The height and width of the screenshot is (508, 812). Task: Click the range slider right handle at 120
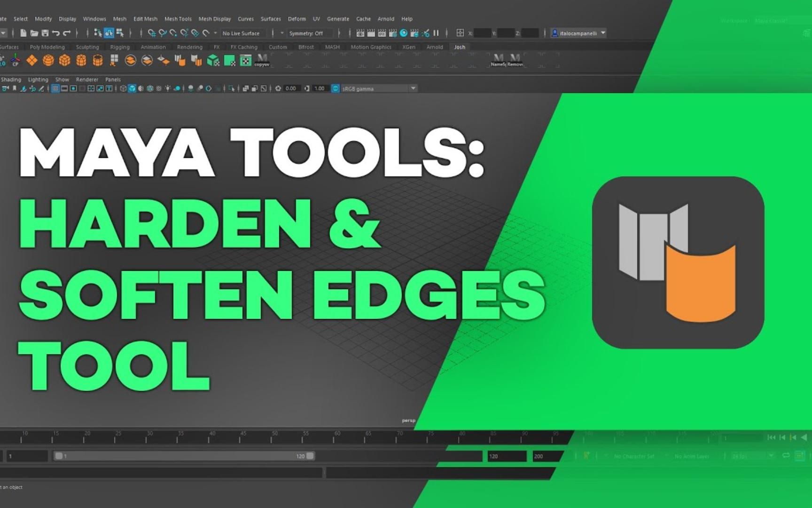click(310, 456)
